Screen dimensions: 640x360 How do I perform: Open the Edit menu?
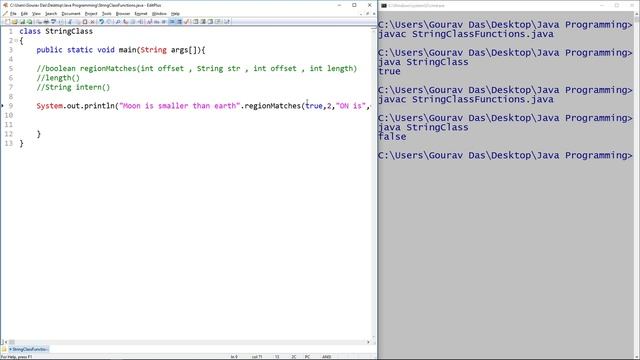24,14
